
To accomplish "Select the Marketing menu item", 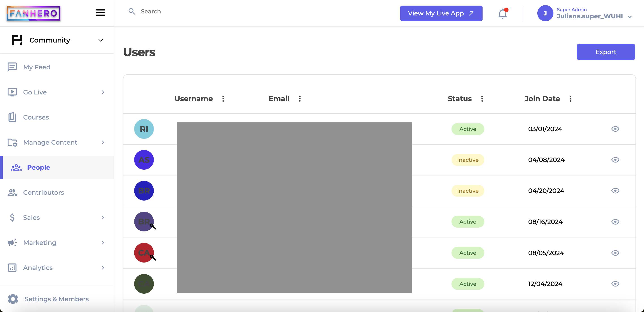I will point(40,243).
